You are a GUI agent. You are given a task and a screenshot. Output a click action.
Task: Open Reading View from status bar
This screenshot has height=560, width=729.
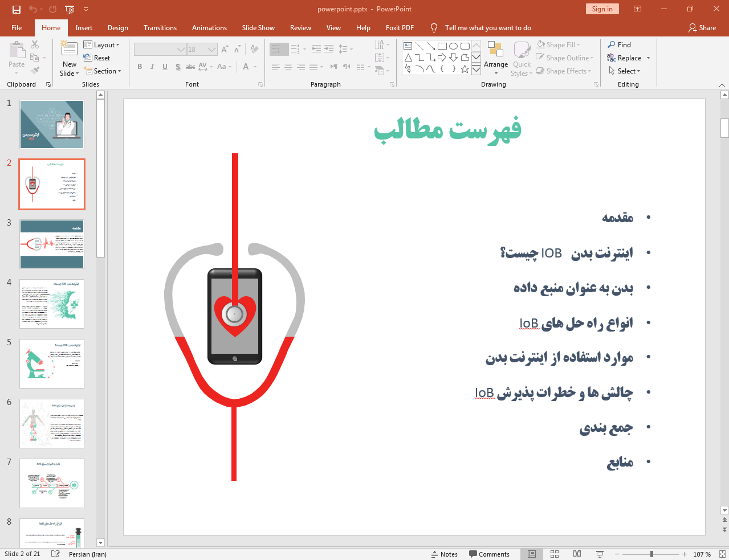point(577,554)
